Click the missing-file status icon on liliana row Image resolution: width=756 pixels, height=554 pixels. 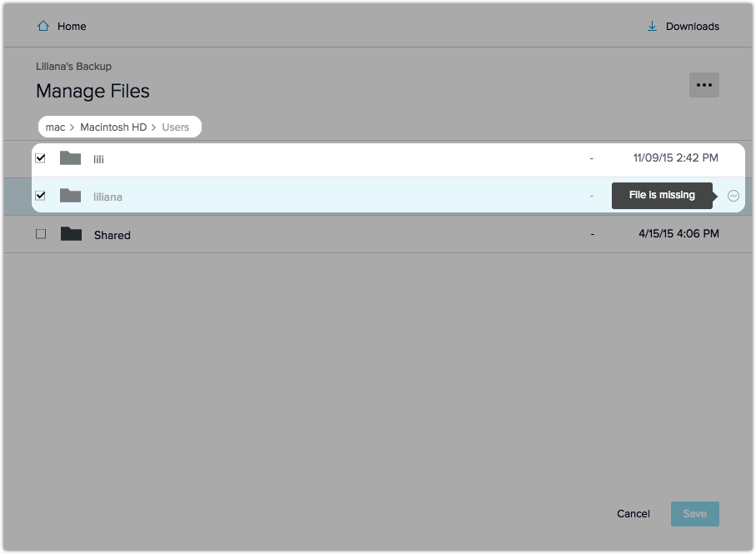click(x=733, y=196)
